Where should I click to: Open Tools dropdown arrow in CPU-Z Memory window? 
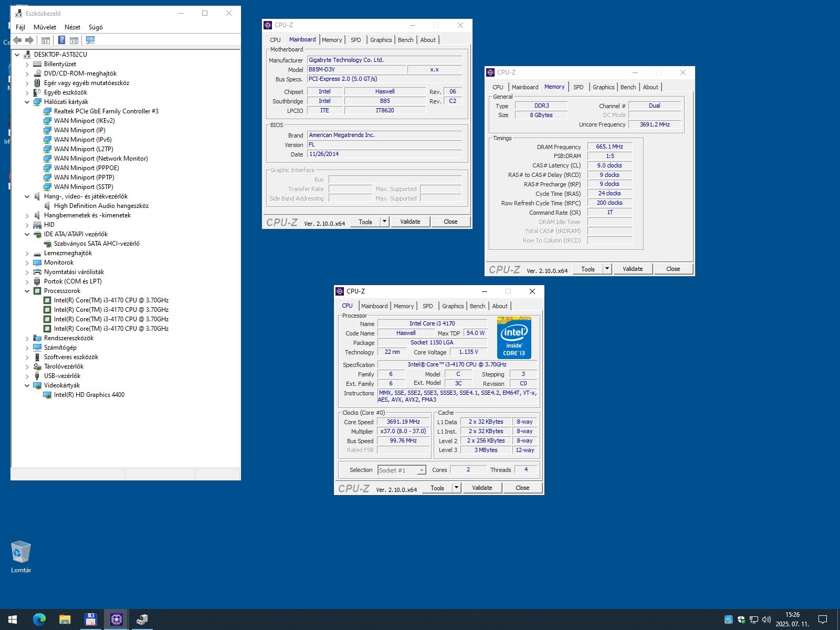(607, 269)
